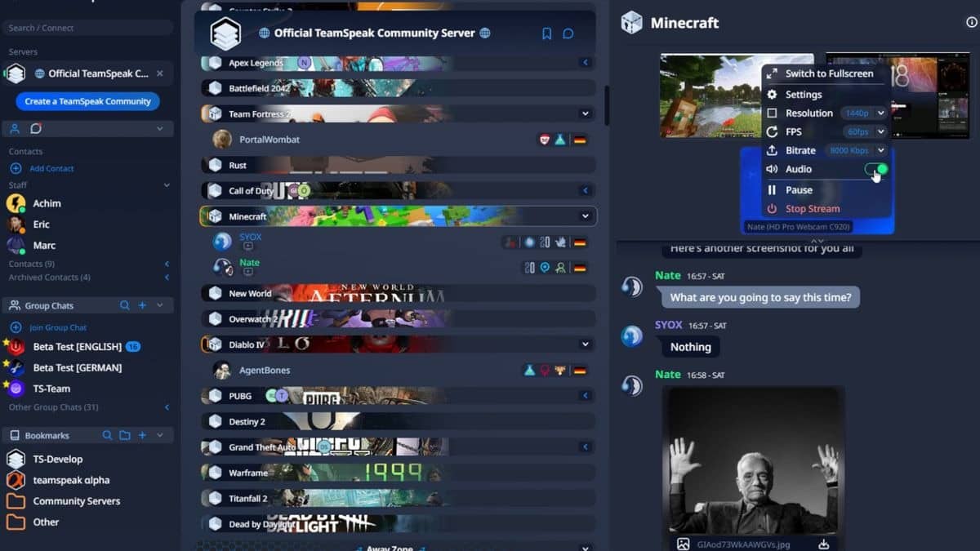Image resolution: width=980 pixels, height=551 pixels.
Task: Click the channel list vertical scrollbar
Action: pyautogui.click(x=607, y=104)
